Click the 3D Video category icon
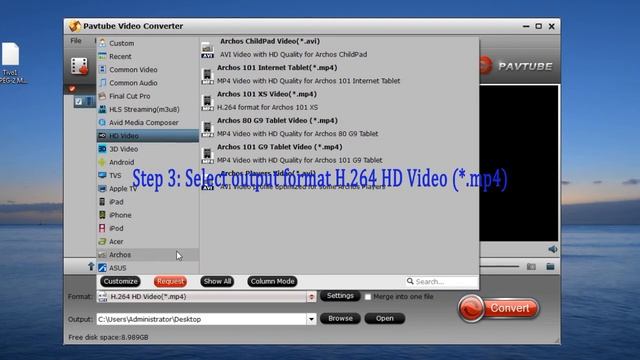The image size is (640, 360). (x=102, y=149)
